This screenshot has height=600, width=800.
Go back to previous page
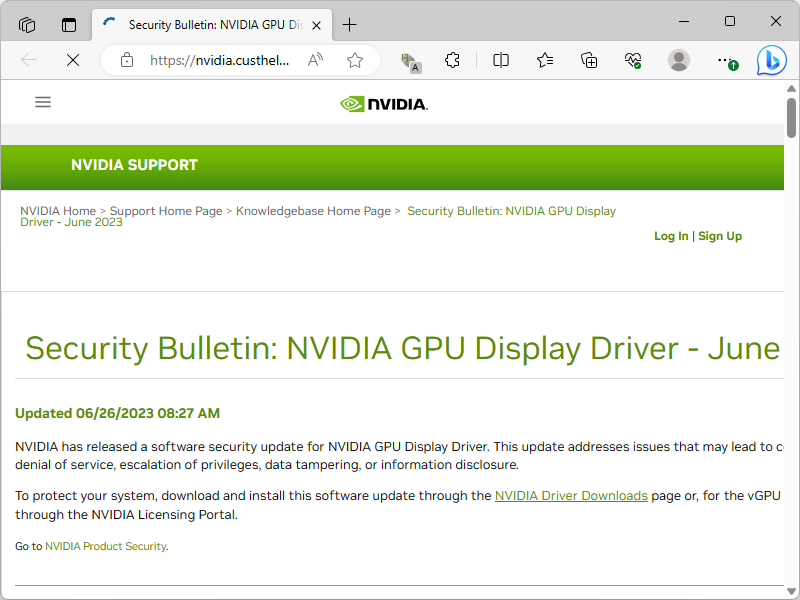[29, 60]
